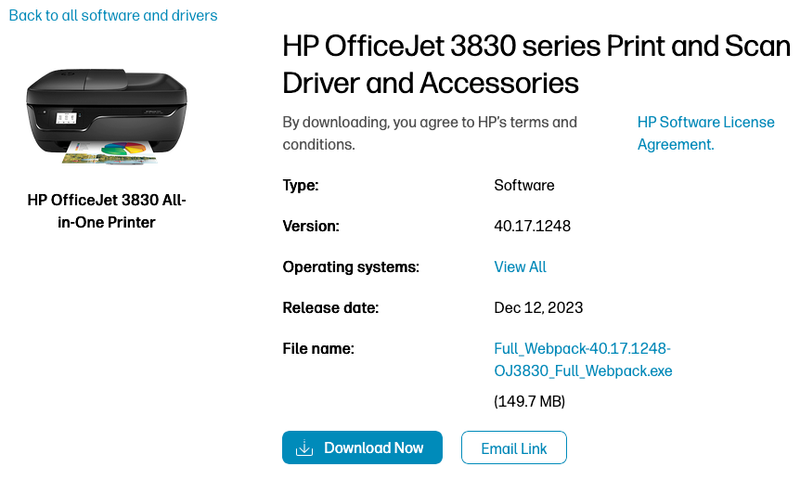The height and width of the screenshot is (482, 800).
Task: Click the terms and conditions agreement text
Action: pyautogui.click(x=430, y=133)
